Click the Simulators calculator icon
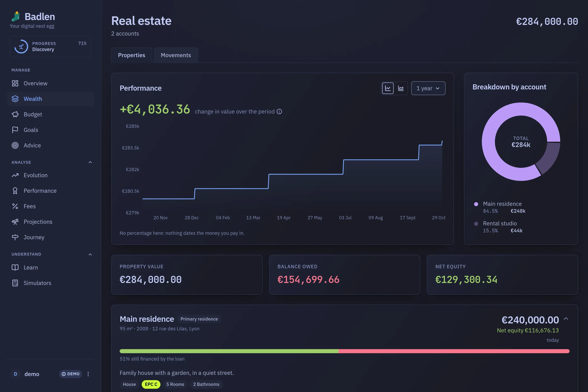Image resolution: width=588 pixels, height=392 pixels. [x=15, y=283]
